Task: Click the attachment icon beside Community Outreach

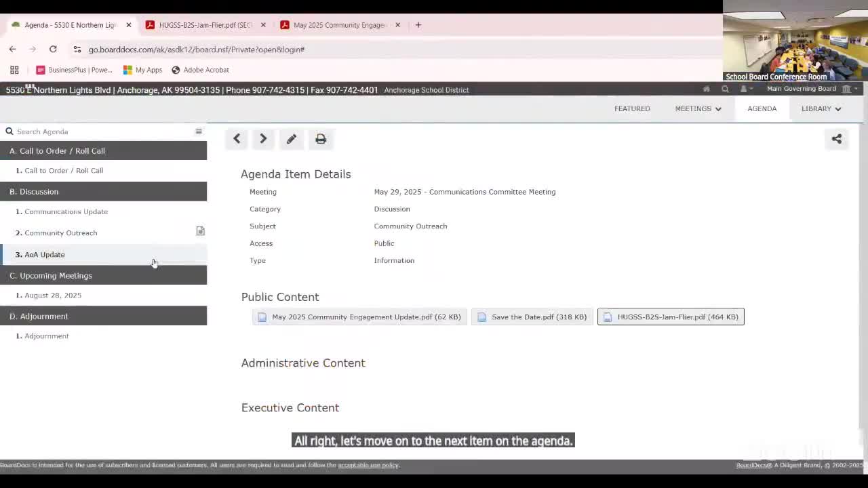Action: pos(200,232)
